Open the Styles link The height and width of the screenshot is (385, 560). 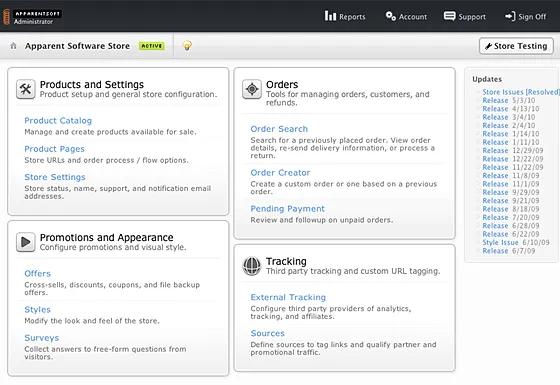(38, 310)
